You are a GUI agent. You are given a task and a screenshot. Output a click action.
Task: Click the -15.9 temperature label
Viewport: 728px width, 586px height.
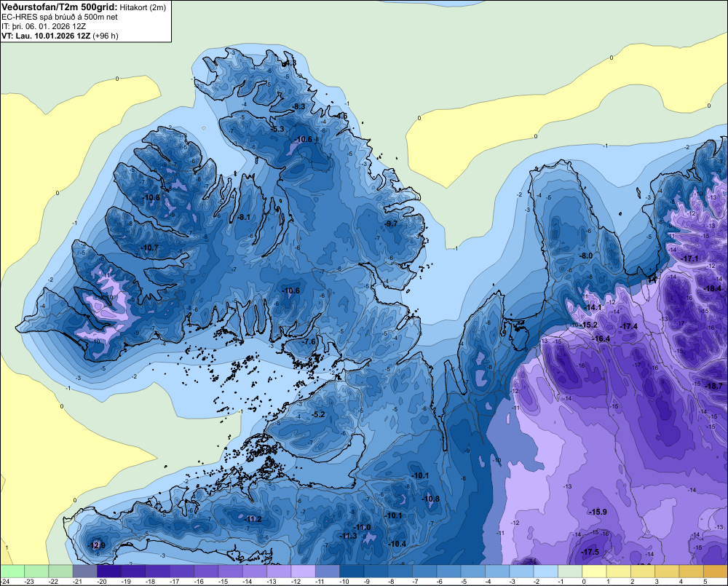point(598,512)
